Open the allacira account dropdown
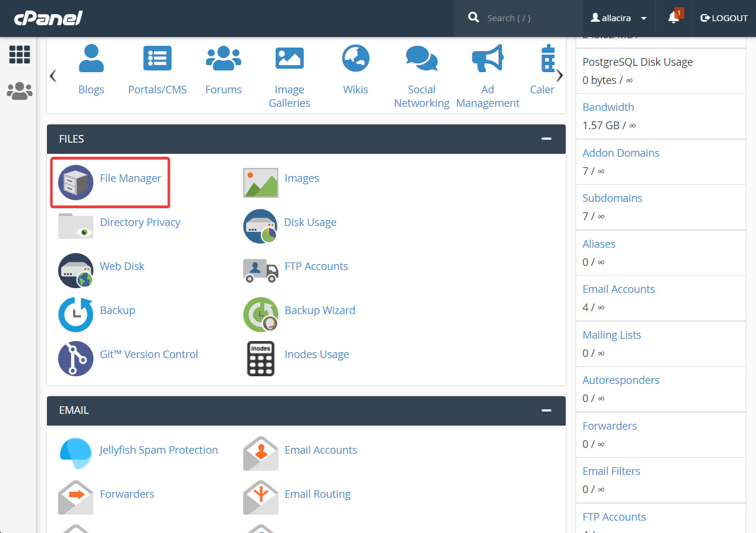The image size is (756, 533). [x=617, y=18]
